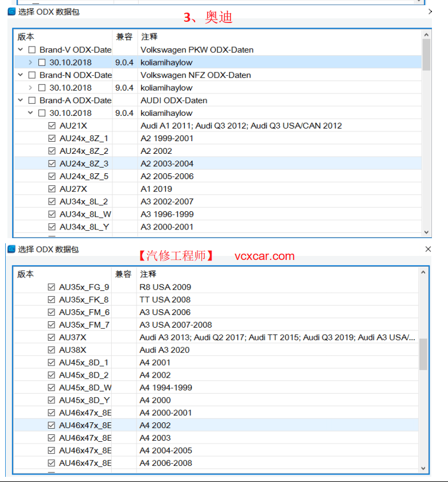Uncheck the AU34x_8L_2 checkbox
Viewport: 448px width, 482px height.
[52, 201]
